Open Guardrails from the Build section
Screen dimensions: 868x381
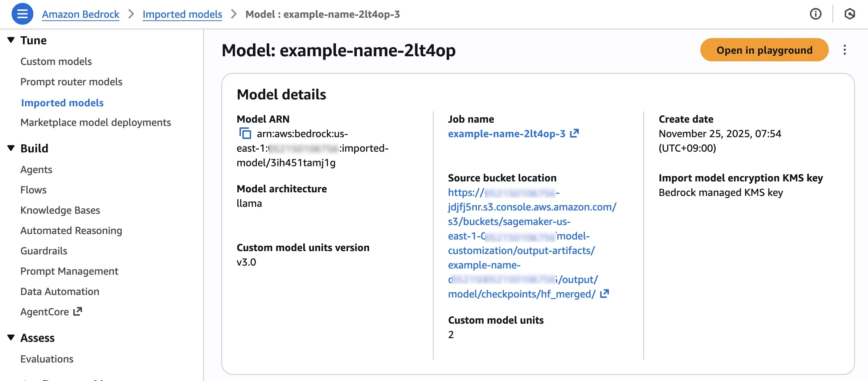click(x=44, y=251)
